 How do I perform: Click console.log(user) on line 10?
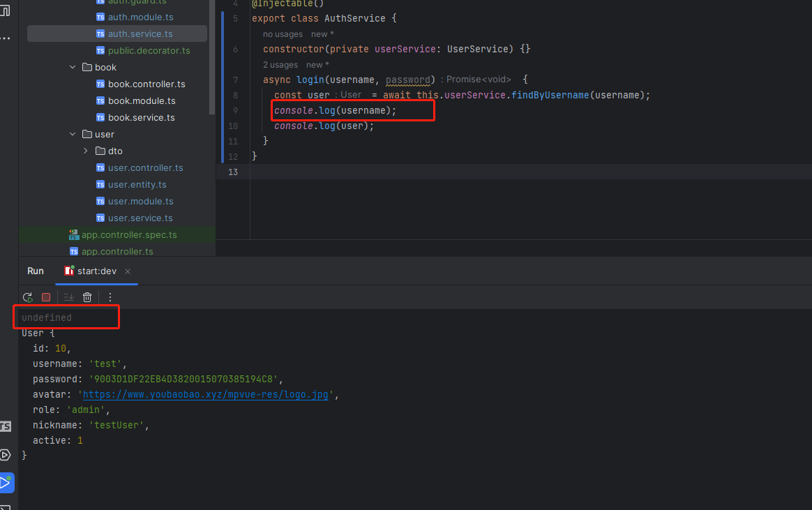pos(324,126)
